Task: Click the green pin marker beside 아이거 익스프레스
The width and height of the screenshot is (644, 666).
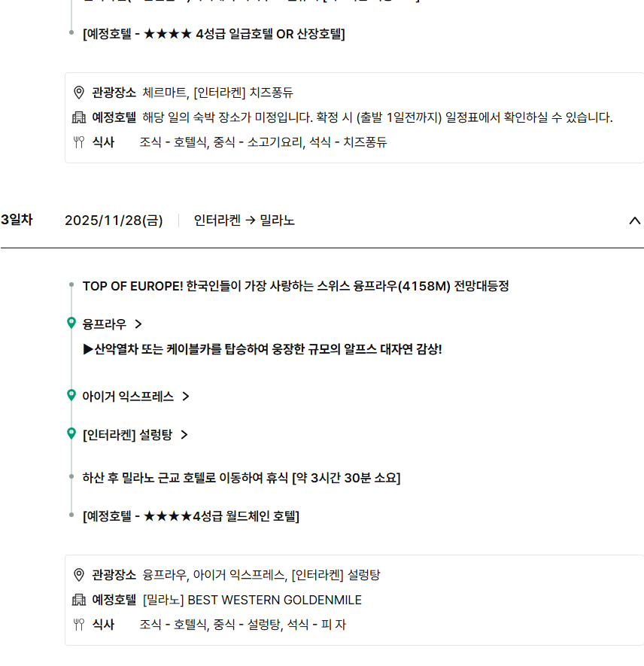Action: coord(71,395)
